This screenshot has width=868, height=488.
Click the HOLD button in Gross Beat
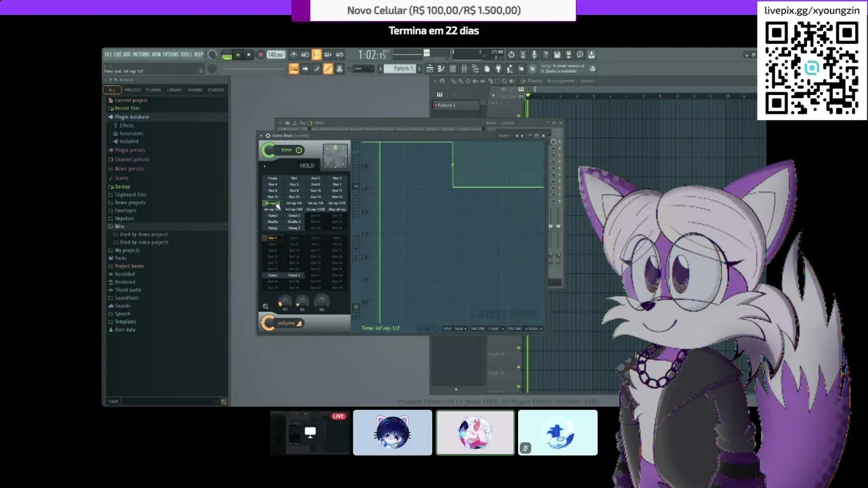tap(307, 165)
